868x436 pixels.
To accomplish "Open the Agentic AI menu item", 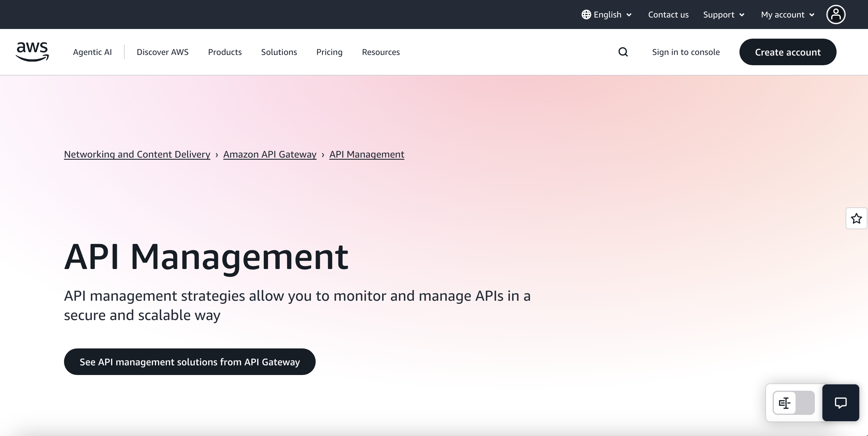I will [92, 52].
